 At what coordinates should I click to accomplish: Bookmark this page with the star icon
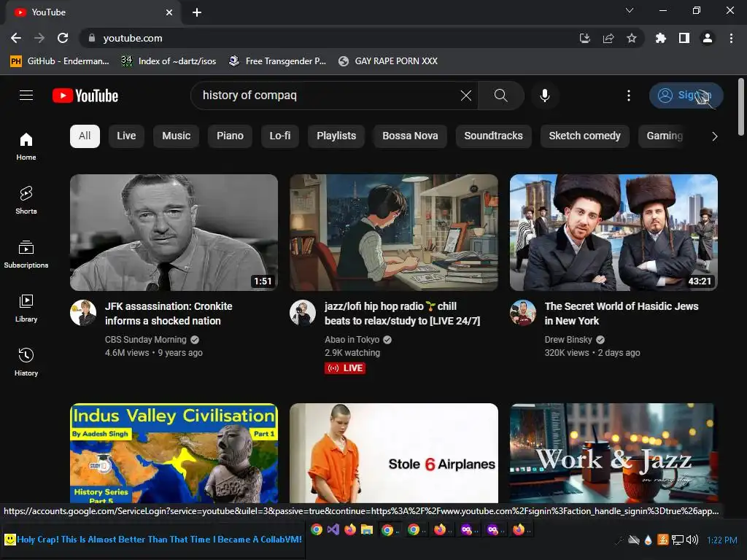[632, 38]
